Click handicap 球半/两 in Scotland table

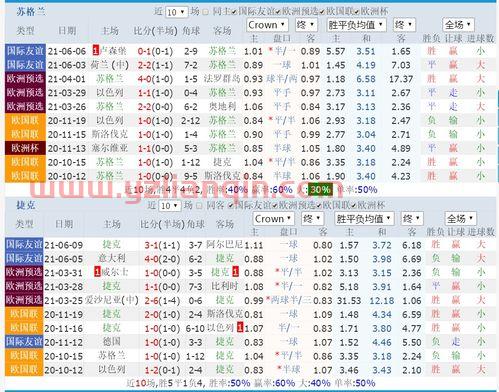282,79
